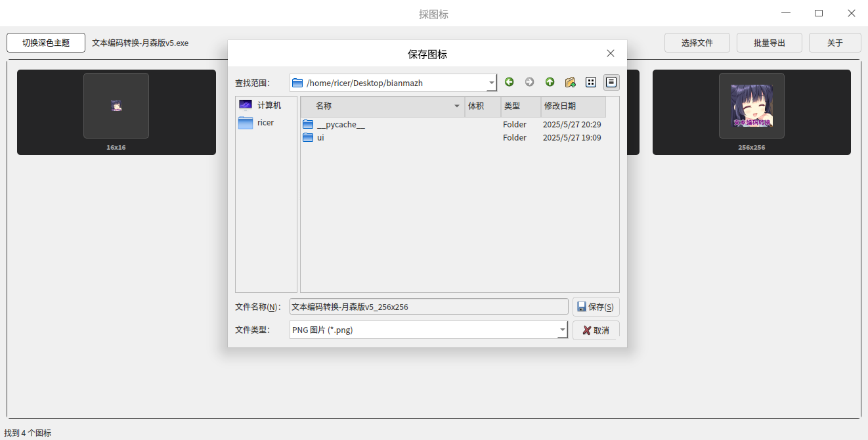Click the 找到 4 个图标 status text
This screenshot has height=440, width=868.
click(x=28, y=433)
